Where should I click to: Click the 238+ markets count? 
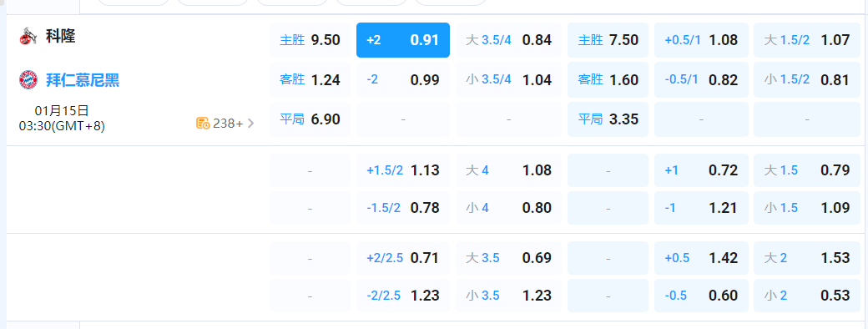click(228, 124)
